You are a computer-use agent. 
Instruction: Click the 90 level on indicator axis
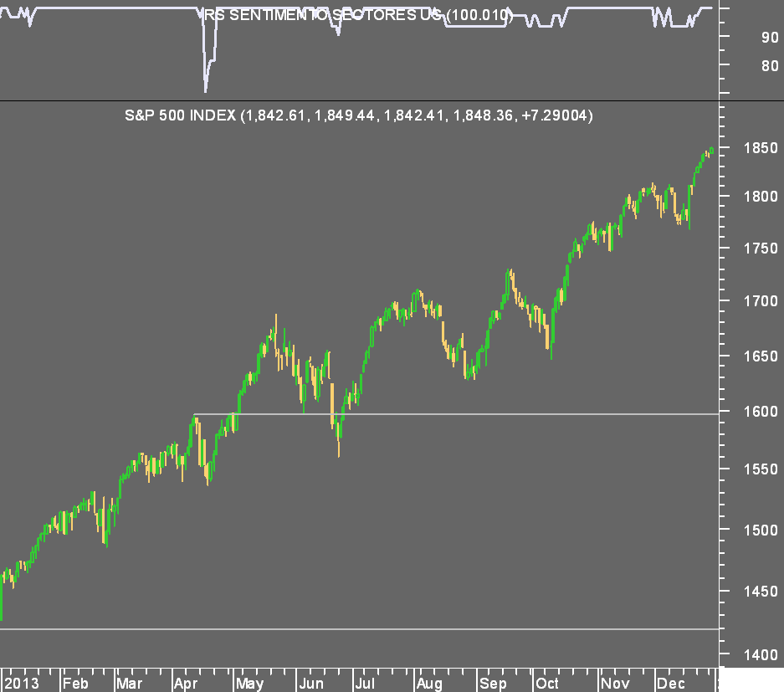pos(770,38)
